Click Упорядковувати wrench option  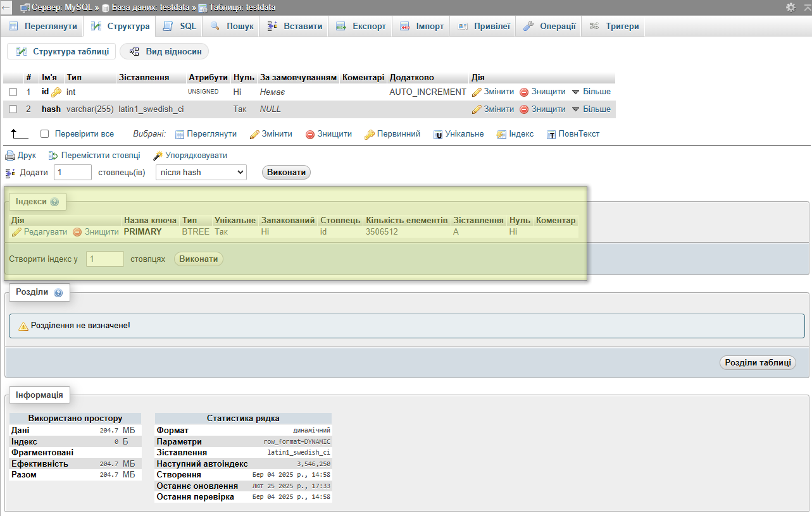coord(190,155)
